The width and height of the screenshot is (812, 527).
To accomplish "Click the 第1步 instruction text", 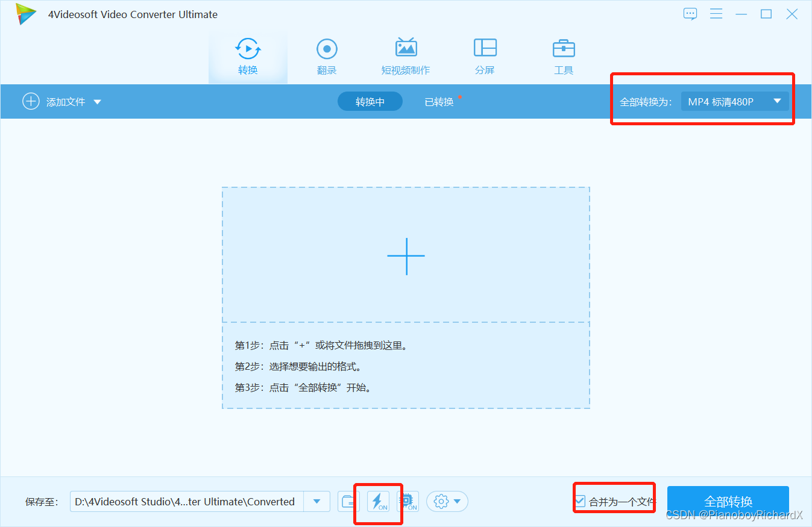I will pyautogui.click(x=322, y=346).
